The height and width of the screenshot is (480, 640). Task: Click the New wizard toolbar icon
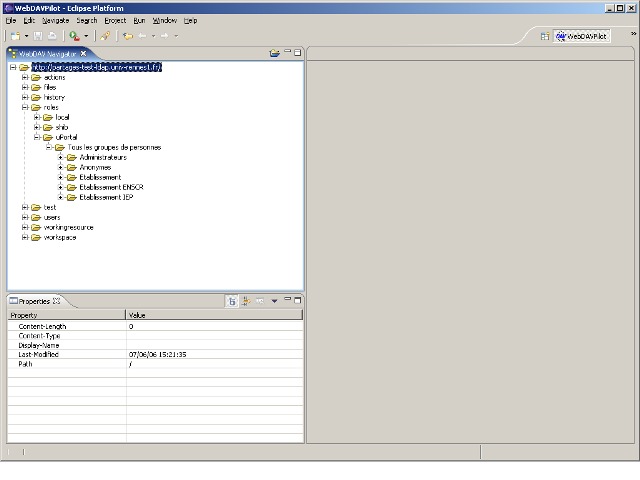pos(14,36)
